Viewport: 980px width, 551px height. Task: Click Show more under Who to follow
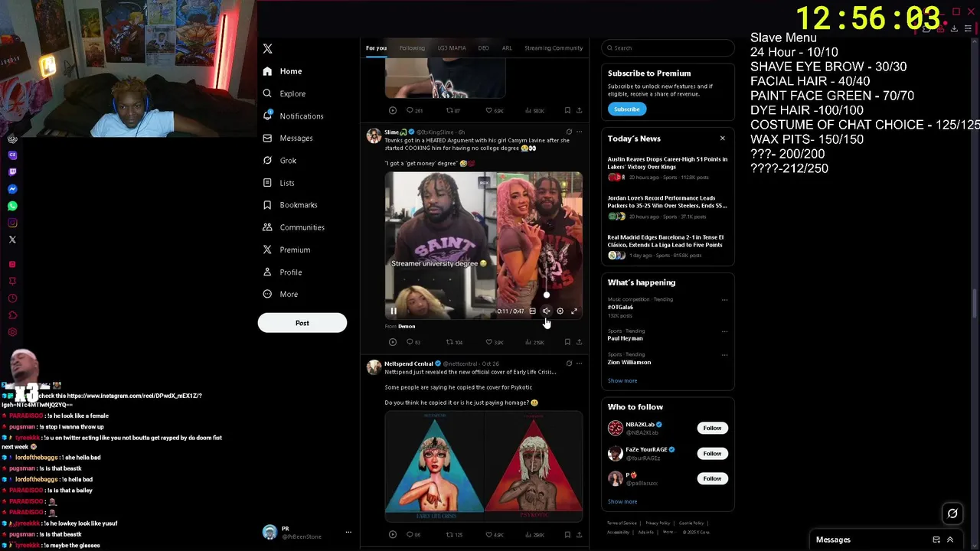pos(622,501)
